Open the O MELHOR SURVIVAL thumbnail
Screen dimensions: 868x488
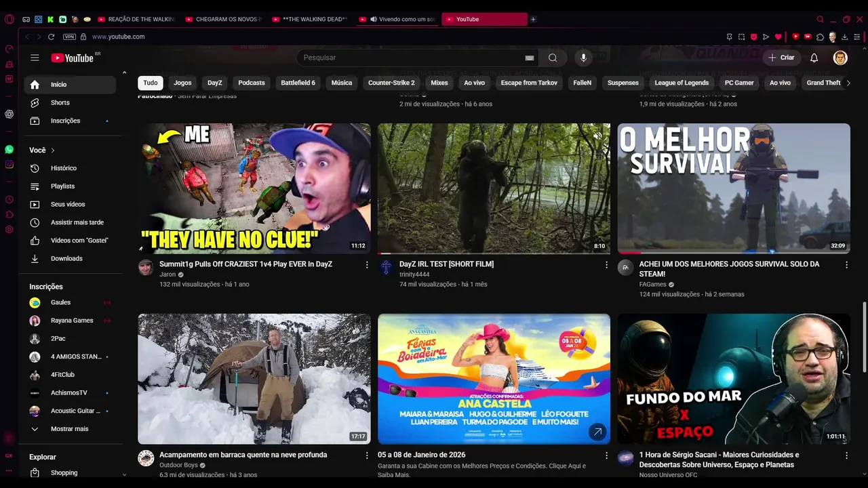click(734, 188)
